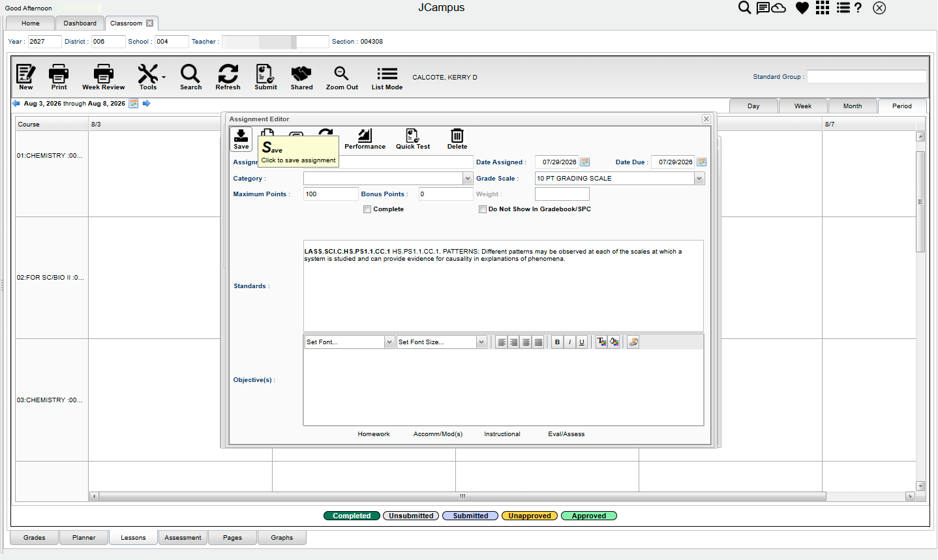Screen dimensions: 938x560
Task: Open calendar picker for Date Assigned
Action: (585, 162)
